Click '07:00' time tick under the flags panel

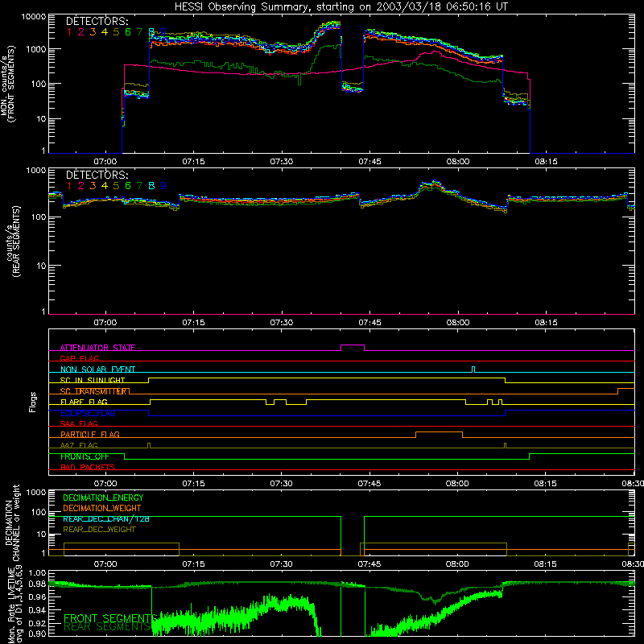pos(105,484)
